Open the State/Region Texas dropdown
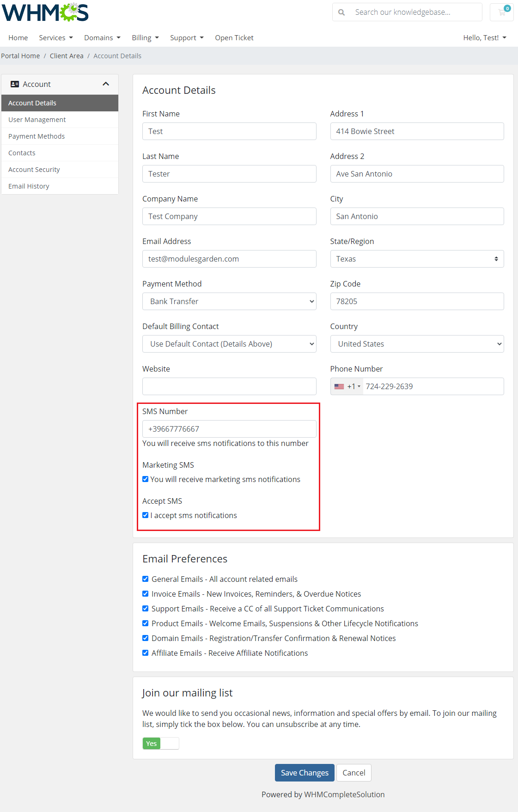This screenshot has height=812, width=518. point(417,259)
